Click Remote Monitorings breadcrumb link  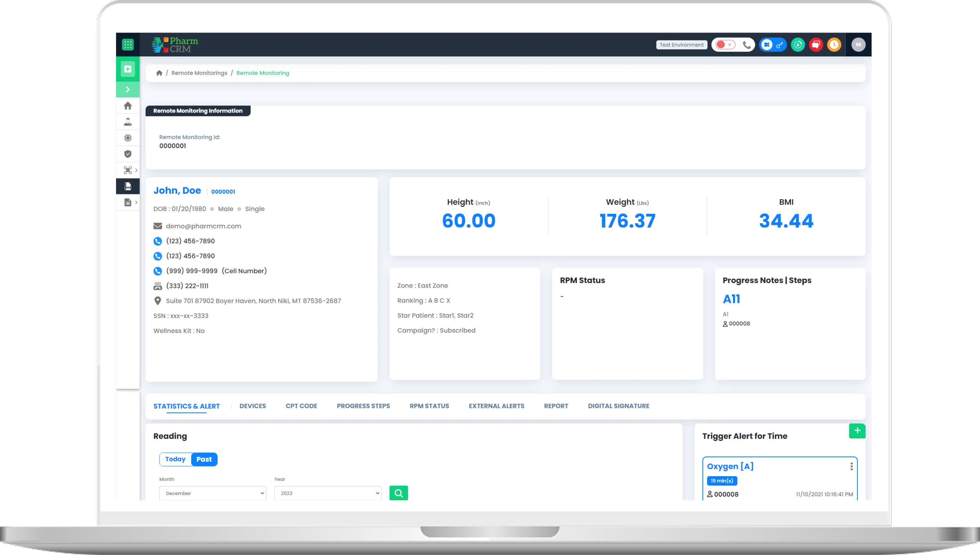click(199, 73)
